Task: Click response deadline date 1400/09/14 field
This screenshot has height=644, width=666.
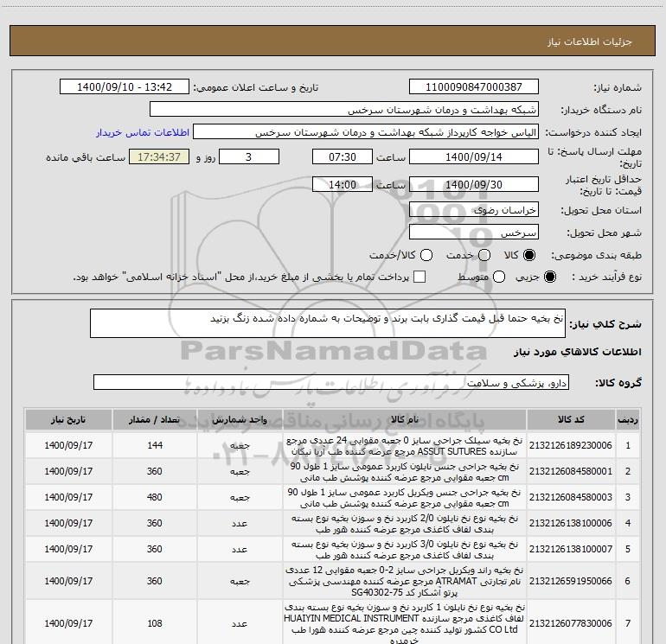Action: pyautogui.click(x=473, y=156)
